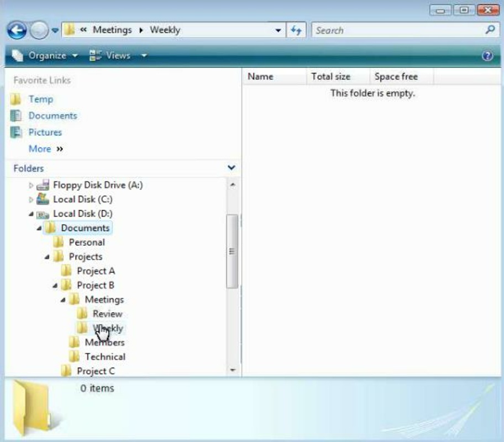The width and height of the screenshot is (504, 442).
Task: Click the Local Disk (D:) drive icon
Action: pyautogui.click(x=43, y=214)
